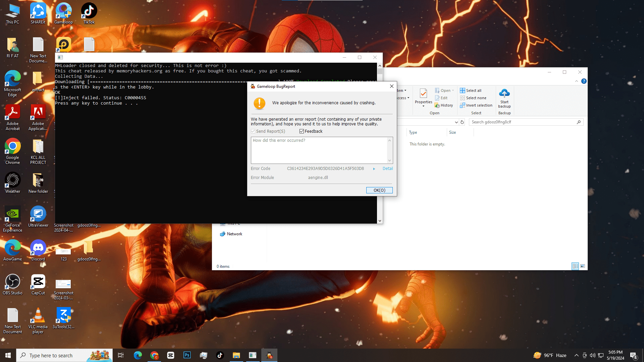This screenshot has width=644, height=362.
Task: Click History in the Open group
Action: pos(444,105)
